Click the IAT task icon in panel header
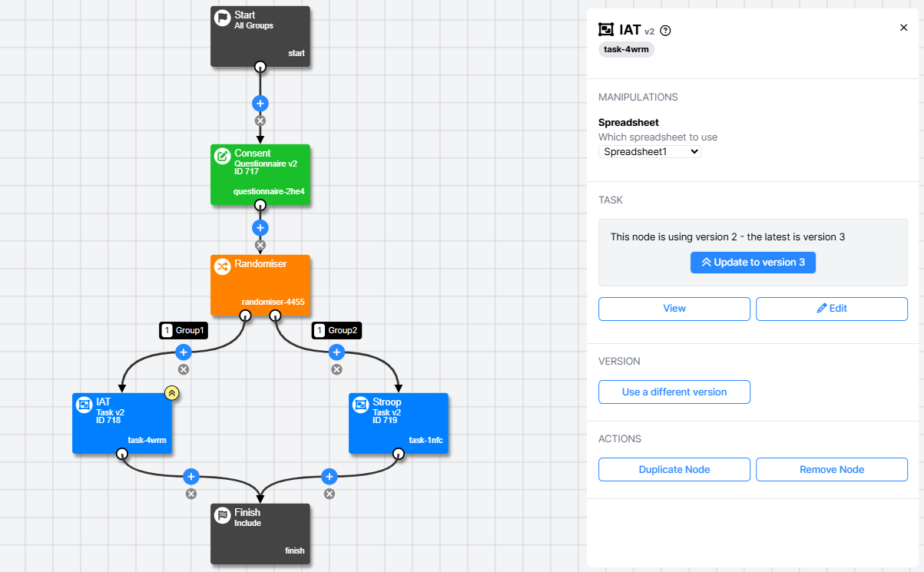 606,30
